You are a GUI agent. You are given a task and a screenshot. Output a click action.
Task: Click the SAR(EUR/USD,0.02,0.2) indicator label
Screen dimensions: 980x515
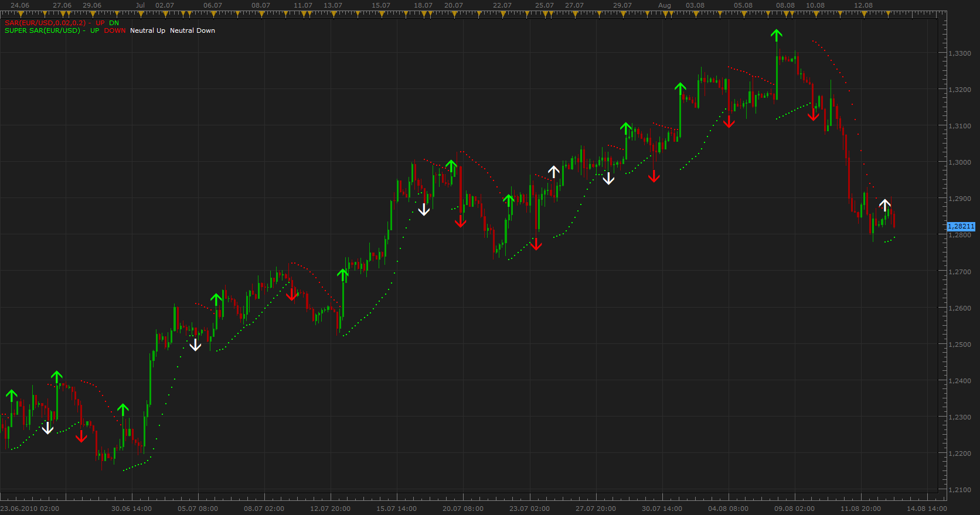click(x=45, y=23)
